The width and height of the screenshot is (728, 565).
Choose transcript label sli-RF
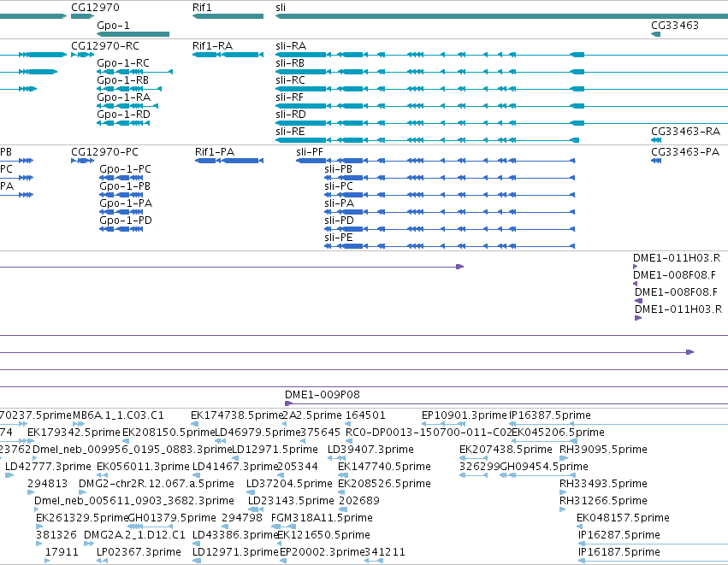tap(289, 97)
